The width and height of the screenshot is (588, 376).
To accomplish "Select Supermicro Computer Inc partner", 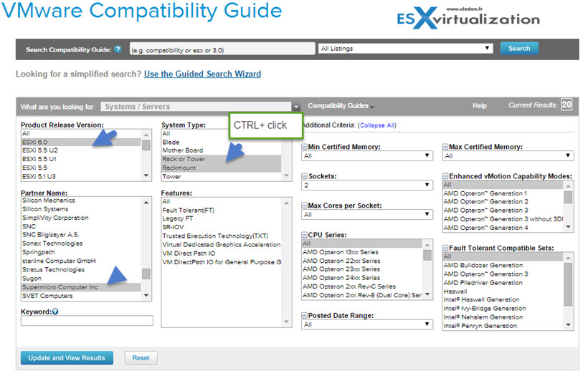I will [x=80, y=287].
